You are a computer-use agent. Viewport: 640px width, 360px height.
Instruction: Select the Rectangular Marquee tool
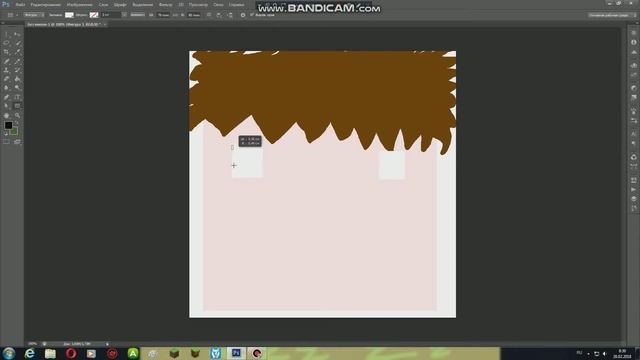[x=7, y=35]
